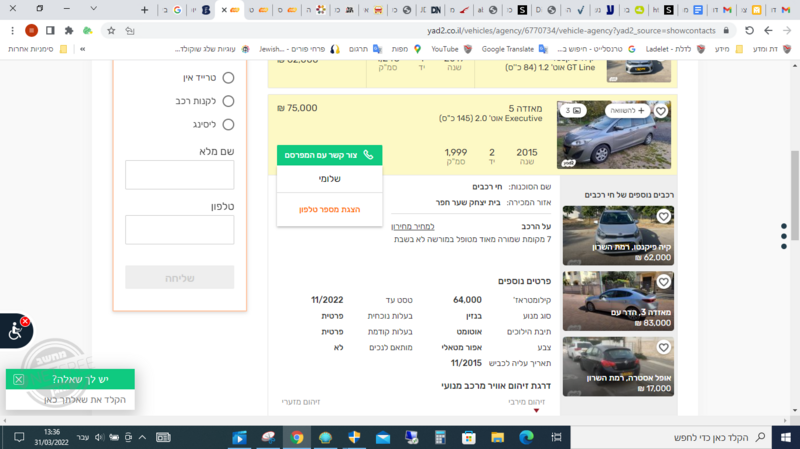Type question field in chat popup

[70, 400]
